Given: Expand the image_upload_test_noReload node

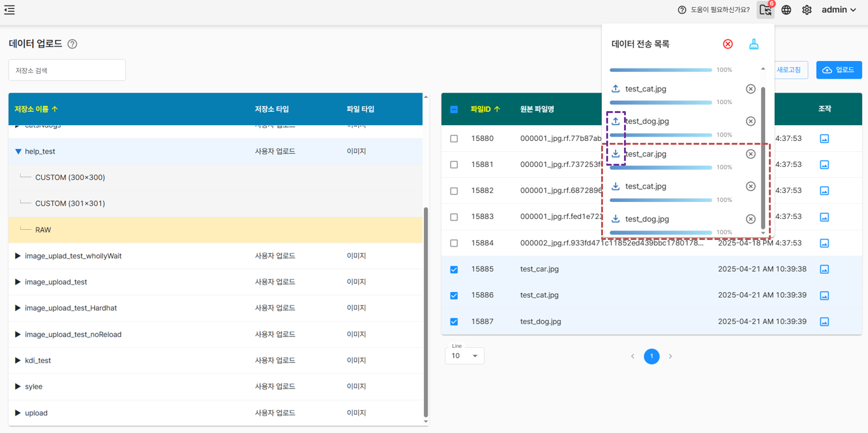Looking at the screenshot, I should click(x=18, y=335).
